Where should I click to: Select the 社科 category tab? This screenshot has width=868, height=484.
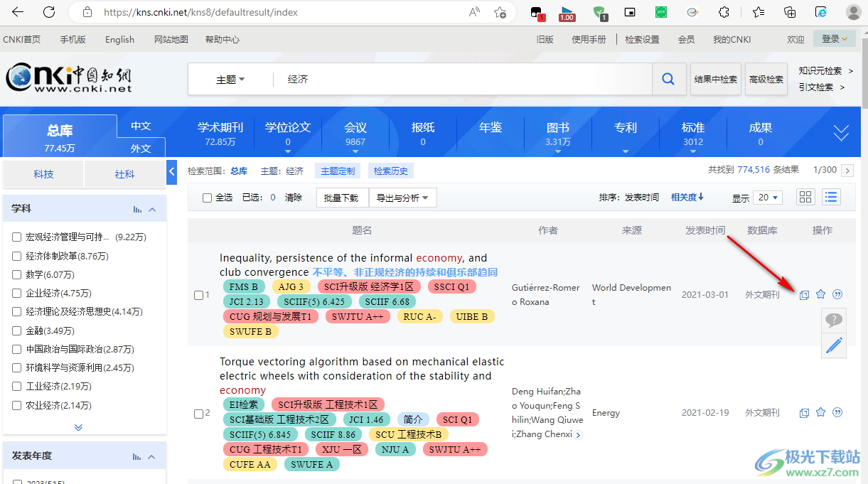tap(124, 174)
